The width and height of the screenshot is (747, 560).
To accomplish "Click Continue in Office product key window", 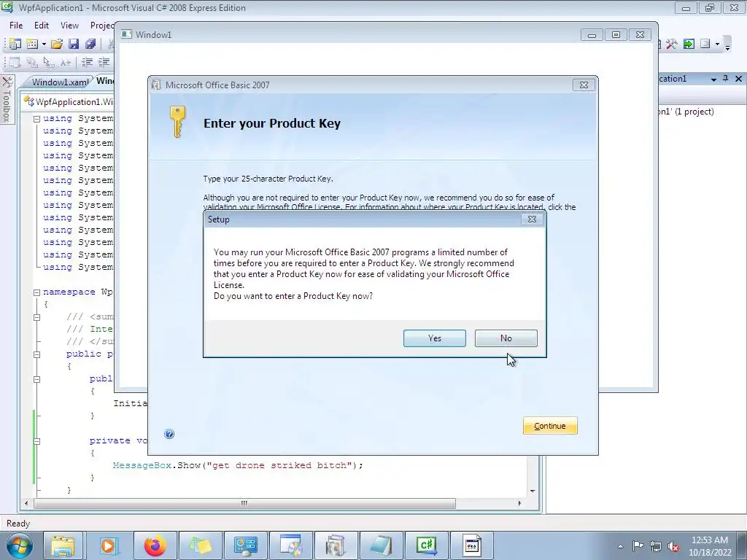I will click(x=550, y=426).
